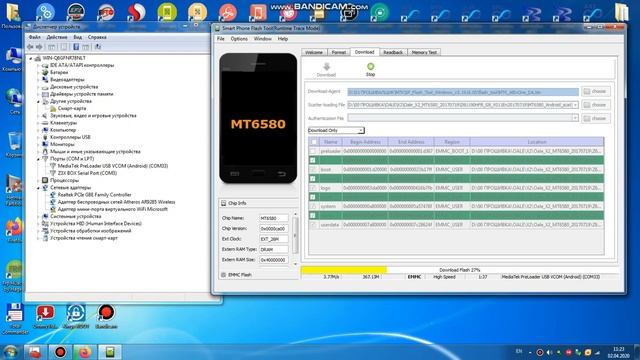Viewport: 640px width, 360px height.
Task: Toggle the select-all checkbox in table header
Action: pyautogui.click(x=313, y=142)
